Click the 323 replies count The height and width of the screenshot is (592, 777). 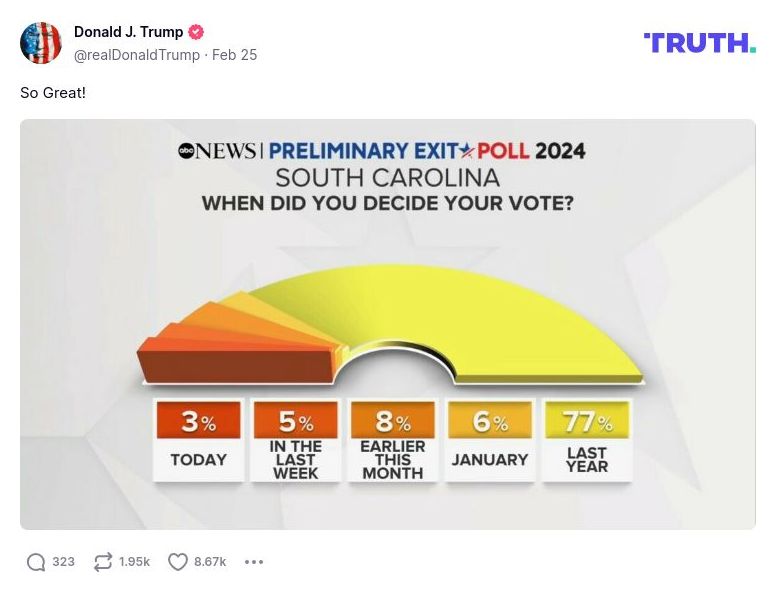64,562
